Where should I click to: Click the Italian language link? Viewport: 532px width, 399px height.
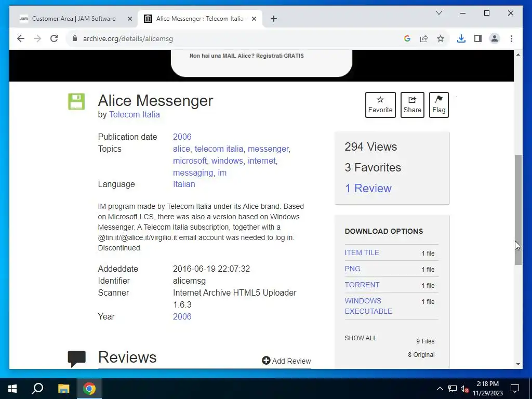pos(184,184)
